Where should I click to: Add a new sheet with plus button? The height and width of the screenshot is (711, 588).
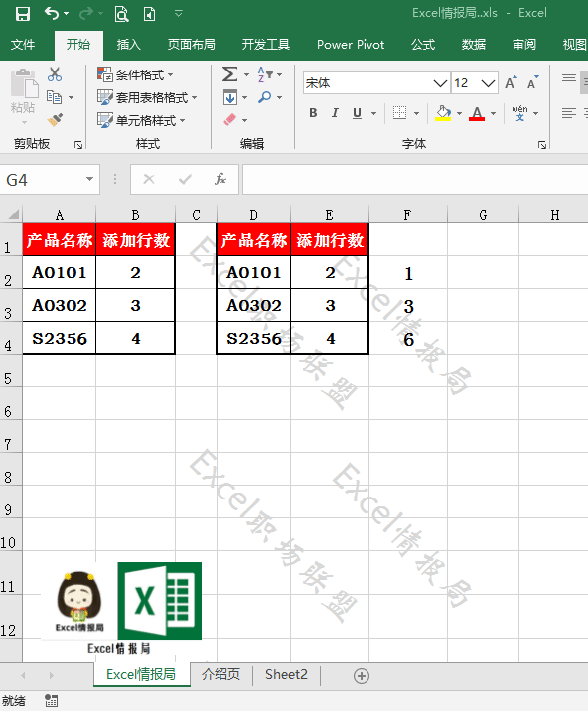(x=362, y=676)
